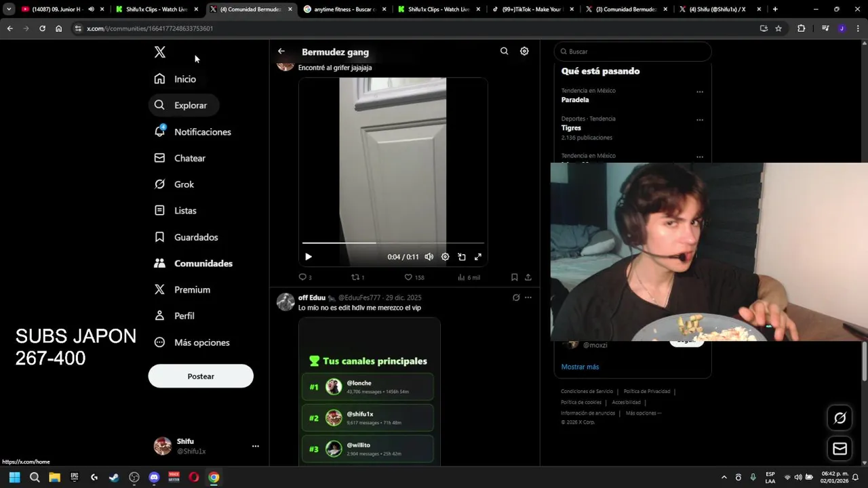868x488 pixels.
Task: Open Política de cookies link
Action: [581, 402]
